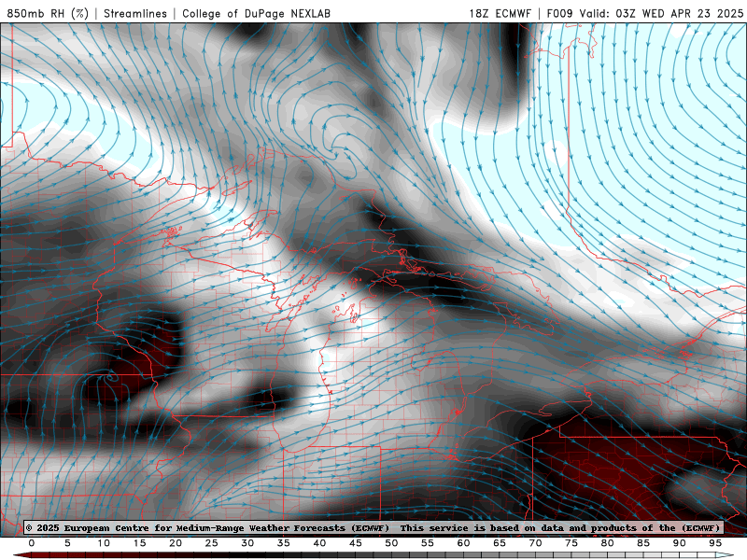Click the "40" label on RH scale
The image size is (747, 560).
[x=319, y=543]
